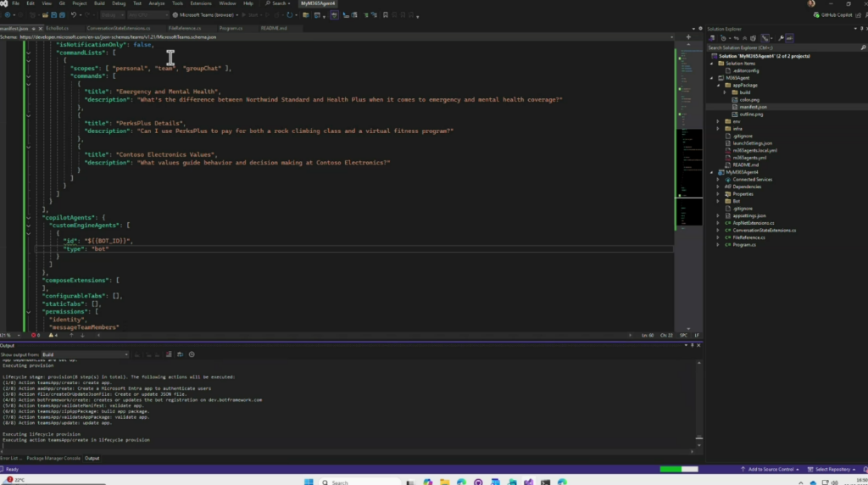Switch to README.md editor tab
Viewport: 868px width, 485px height.
(x=274, y=28)
